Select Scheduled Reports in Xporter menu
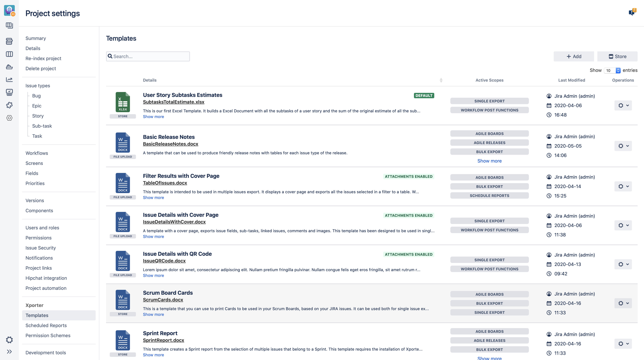This screenshot has height=360, width=644. click(x=46, y=325)
